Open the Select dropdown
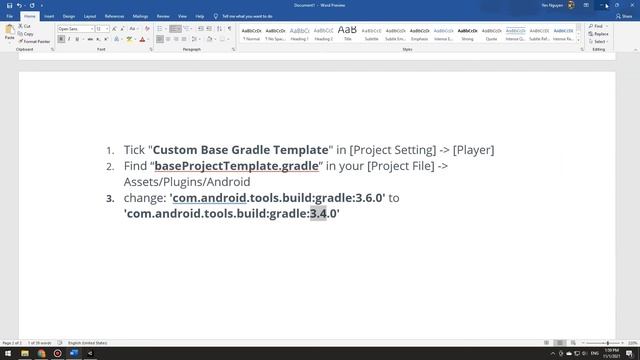The image size is (640, 360). tap(598, 42)
